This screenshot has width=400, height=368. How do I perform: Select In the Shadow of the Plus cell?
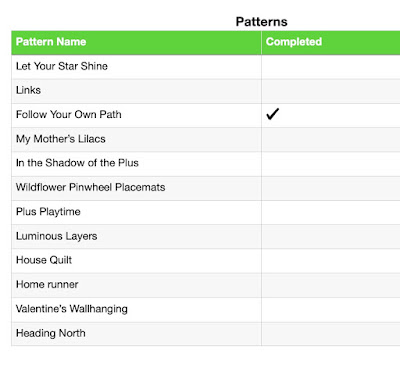[x=136, y=164]
